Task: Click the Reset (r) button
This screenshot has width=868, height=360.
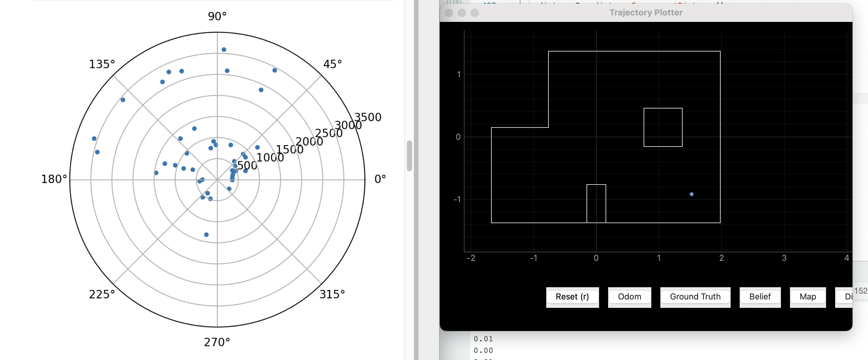Action: coord(572,297)
